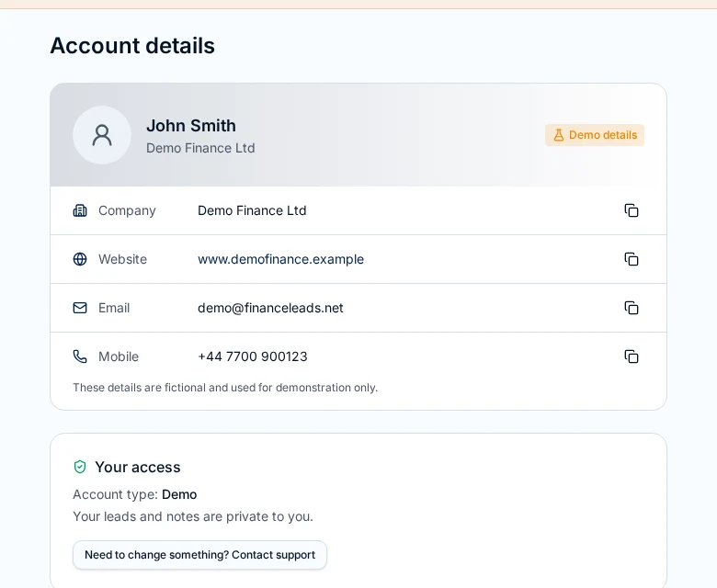Copy the Mobile number
This screenshot has height=588, width=717.
[631, 356]
